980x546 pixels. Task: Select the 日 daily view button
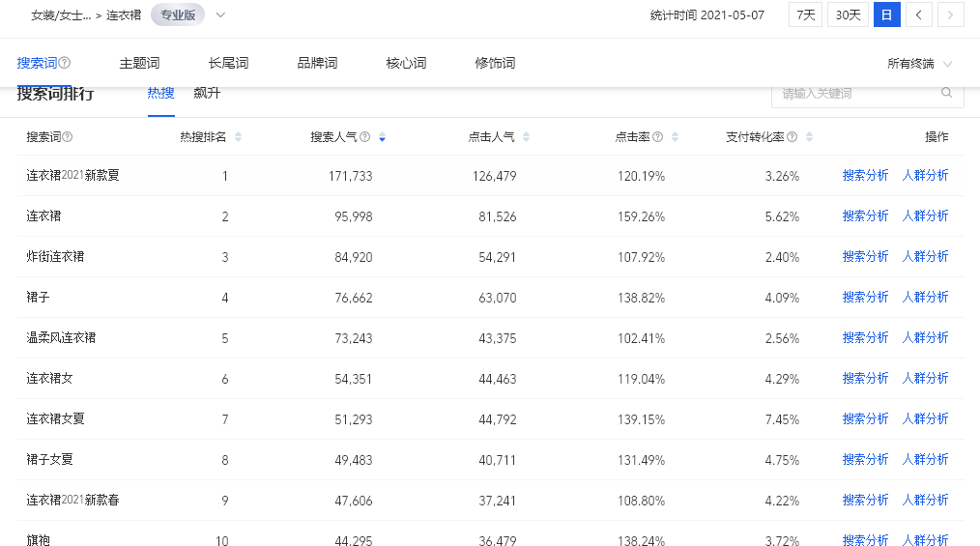pos(887,15)
